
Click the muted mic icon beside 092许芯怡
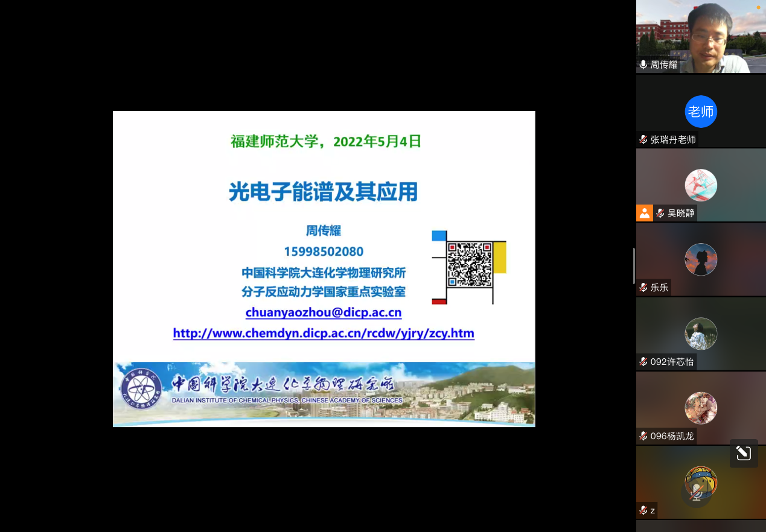click(643, 362)
